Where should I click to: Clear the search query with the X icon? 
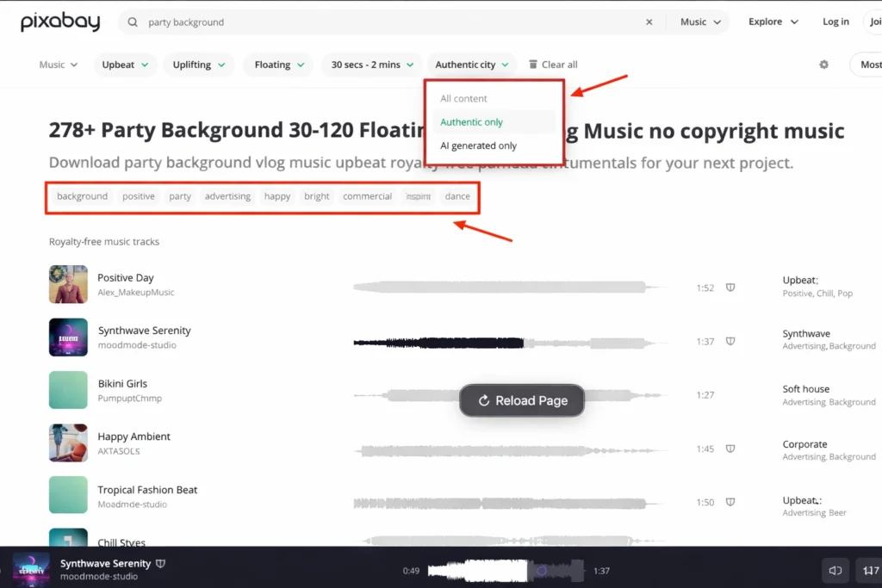click(649, 22)
